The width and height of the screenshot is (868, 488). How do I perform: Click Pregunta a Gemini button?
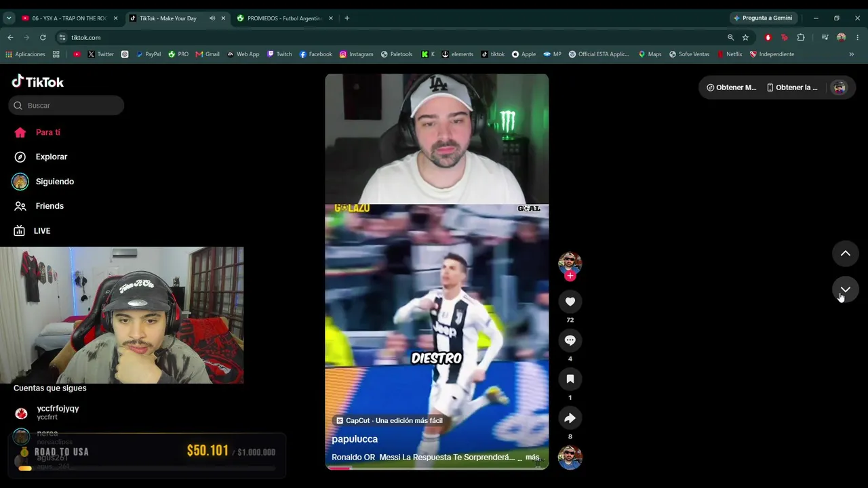[763, 18]
